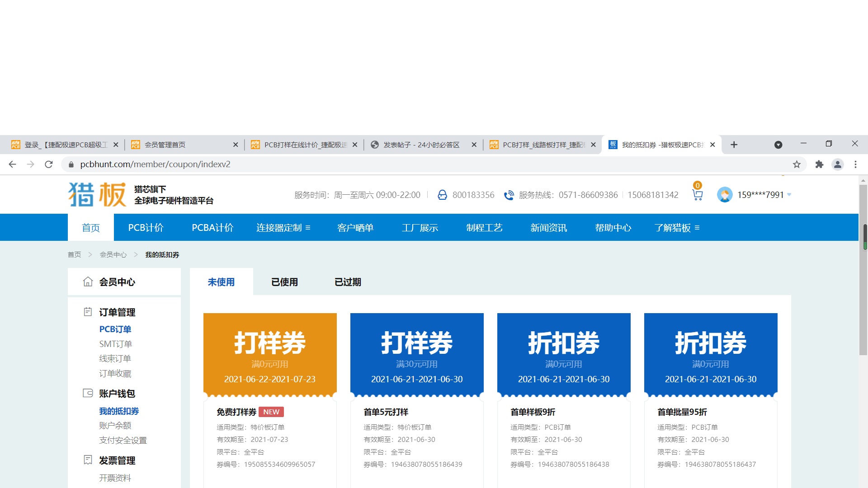Open the PCBA计价 navigation item
Screen dimensions: 868x488
(x=212, y=228)
